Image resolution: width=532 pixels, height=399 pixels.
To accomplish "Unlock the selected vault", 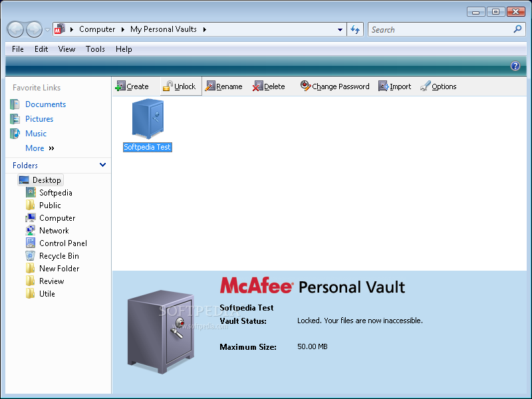I will [180, 86].
